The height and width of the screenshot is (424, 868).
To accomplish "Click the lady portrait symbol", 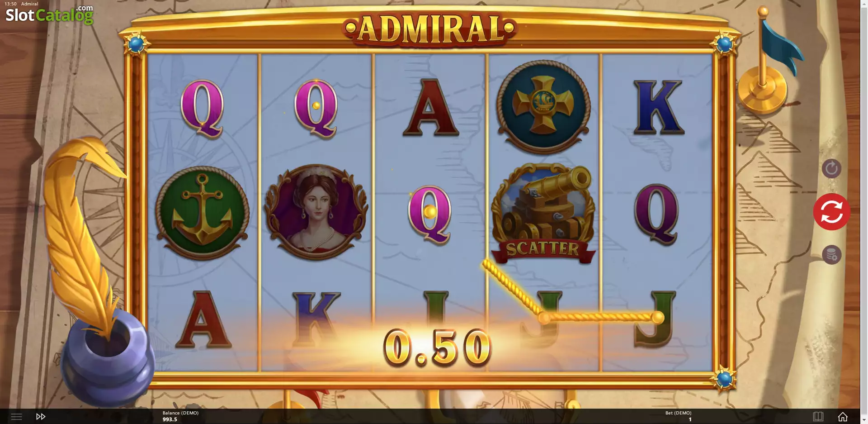I will click(x=316, y=212).
